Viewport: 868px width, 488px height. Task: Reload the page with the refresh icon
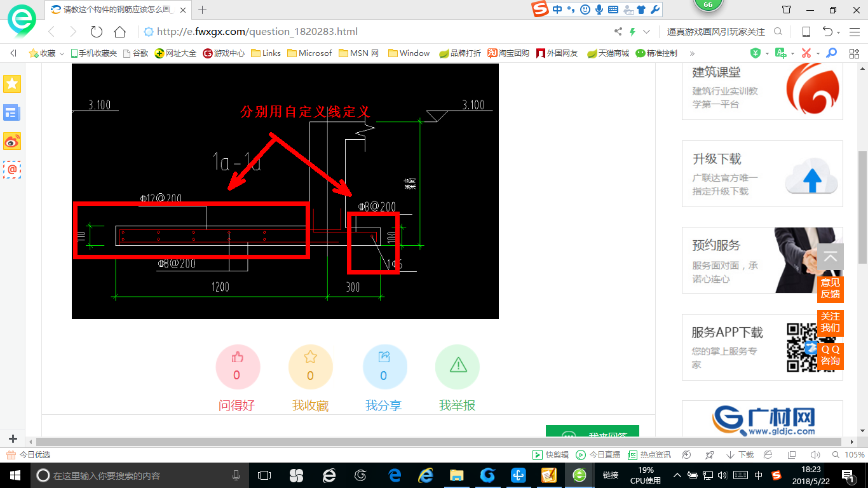click(x=97, y=32)
